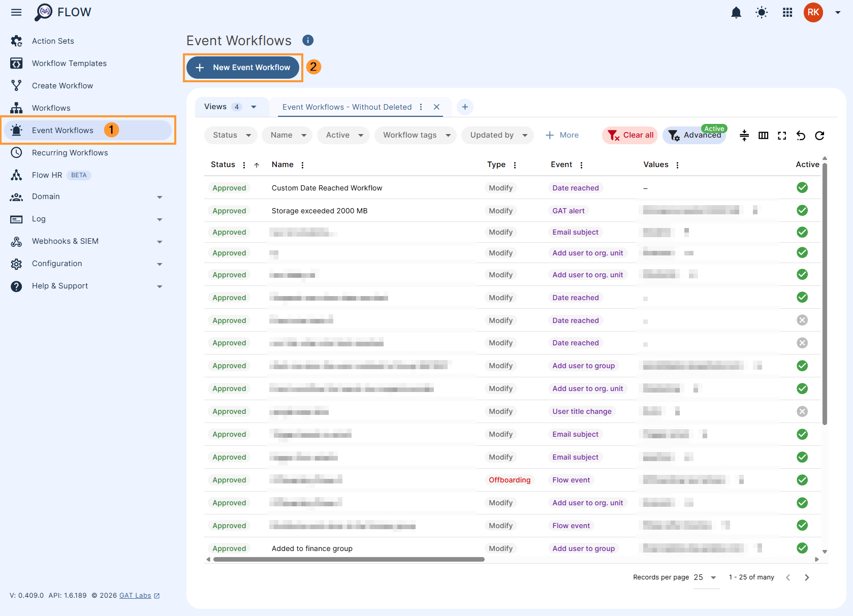Image resolution: width=853 pixels, height=616 pixels.
Task: Disable Active toggle for Storage exceeded 2000 MB
Action: pos(802,210)
